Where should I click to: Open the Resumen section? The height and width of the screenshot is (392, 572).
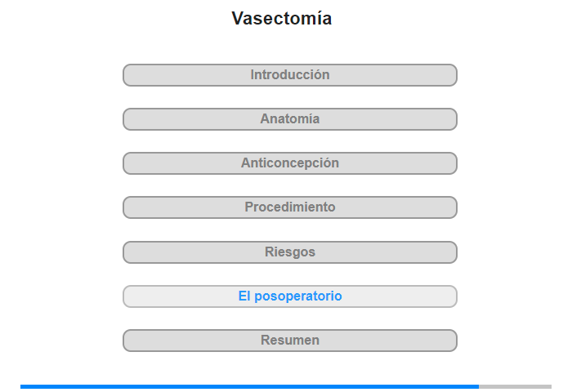(x=289, y=341)
